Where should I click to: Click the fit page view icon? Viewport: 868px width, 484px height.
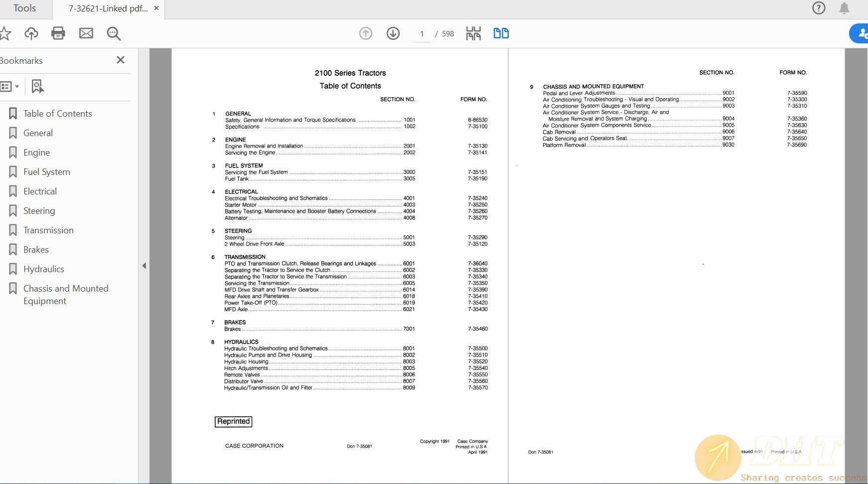[x=473, y=33]
